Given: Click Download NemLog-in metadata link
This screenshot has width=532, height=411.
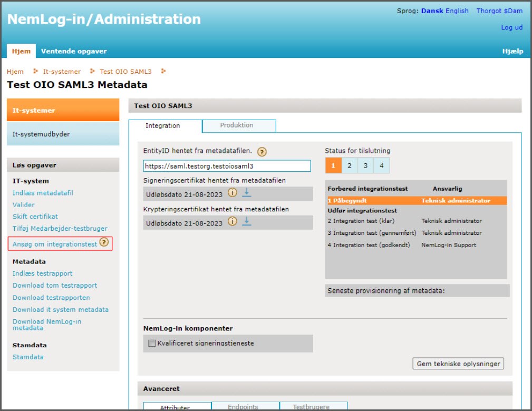Looking at the screenshot, I should 47,325.
